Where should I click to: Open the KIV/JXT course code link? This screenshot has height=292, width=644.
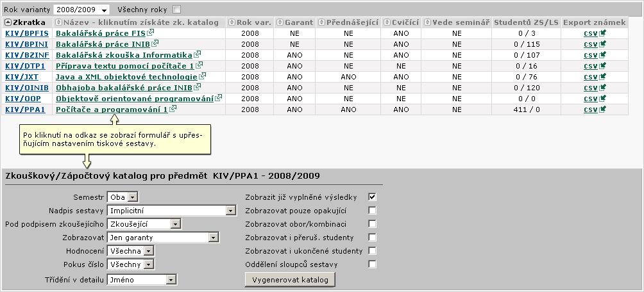(x=22, y=77)
